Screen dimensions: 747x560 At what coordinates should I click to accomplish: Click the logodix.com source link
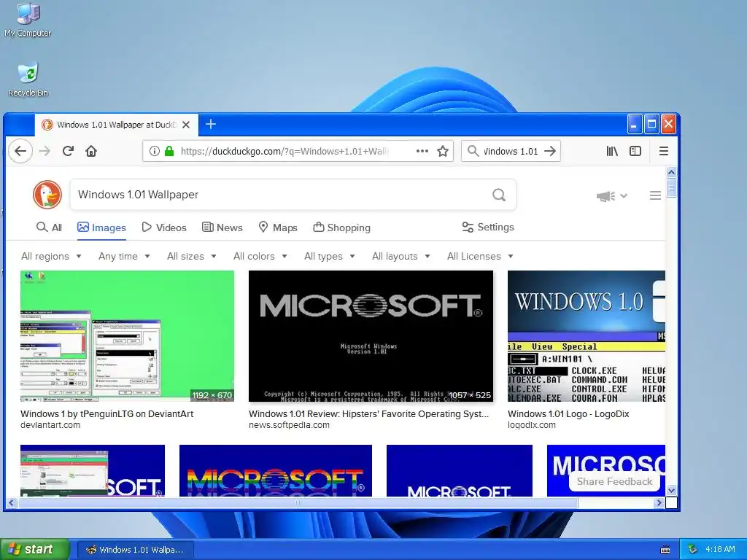click(531, 425)
